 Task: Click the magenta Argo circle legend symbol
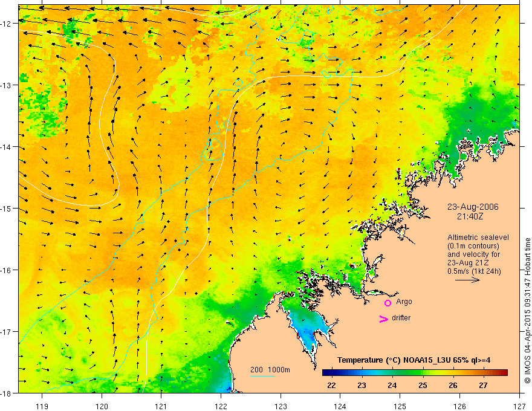(x=388, y=303)
